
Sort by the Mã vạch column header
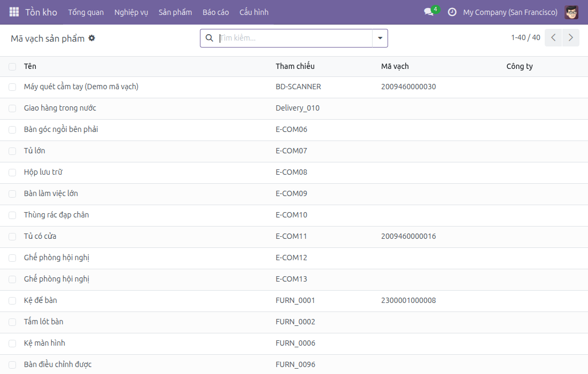pyautogui.click(x=395, y=66)
